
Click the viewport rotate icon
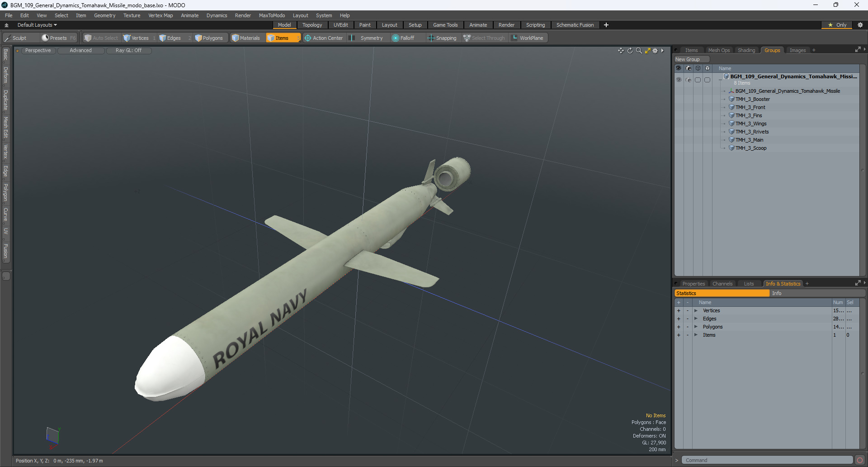click(x=630, y=51)
